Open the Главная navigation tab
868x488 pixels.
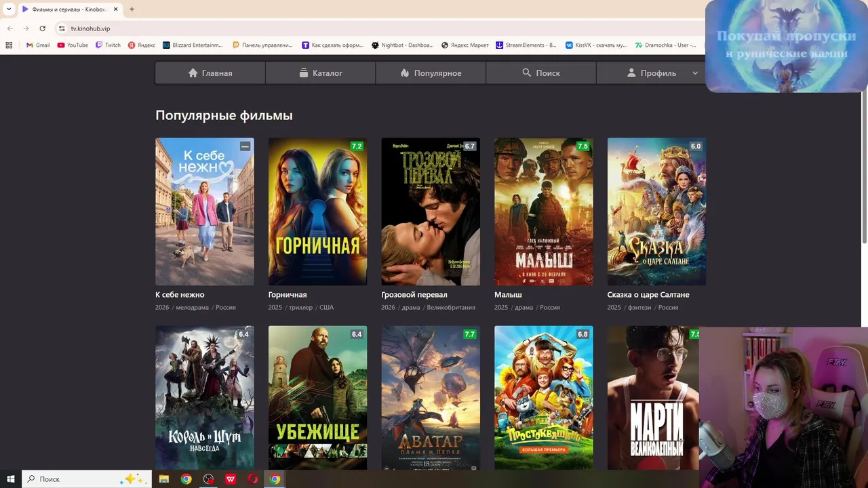pyautogui.click(x=210, y=73)
